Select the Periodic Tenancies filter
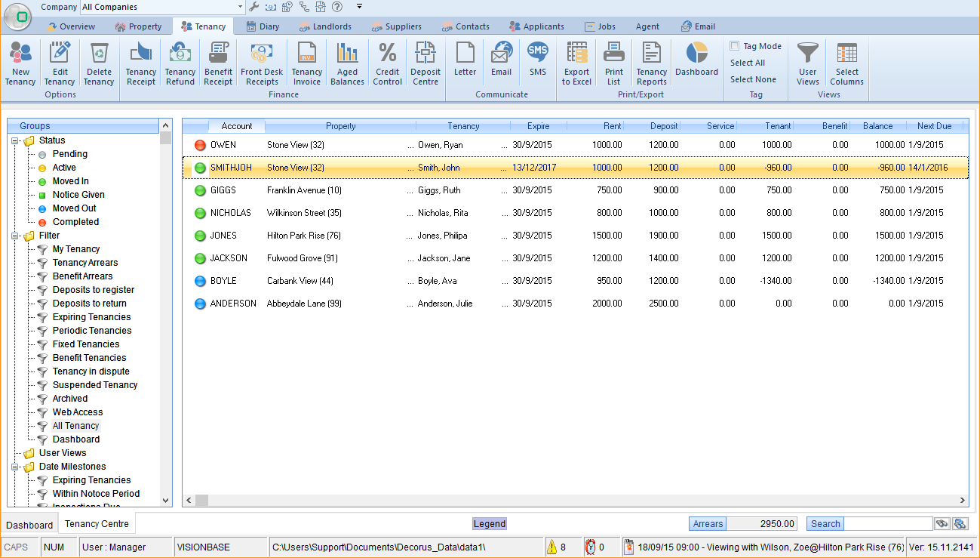 [92, 331]
